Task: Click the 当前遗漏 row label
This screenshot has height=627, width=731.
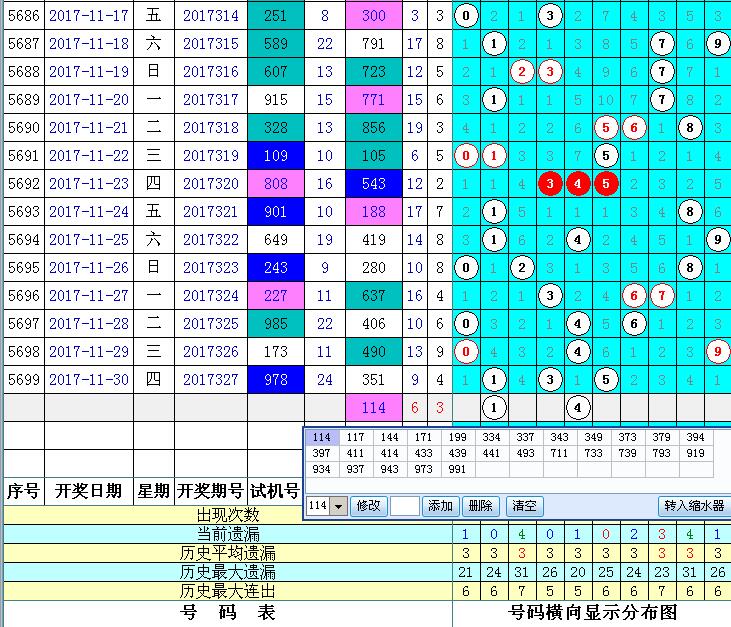Action: [x=228, y=534]
